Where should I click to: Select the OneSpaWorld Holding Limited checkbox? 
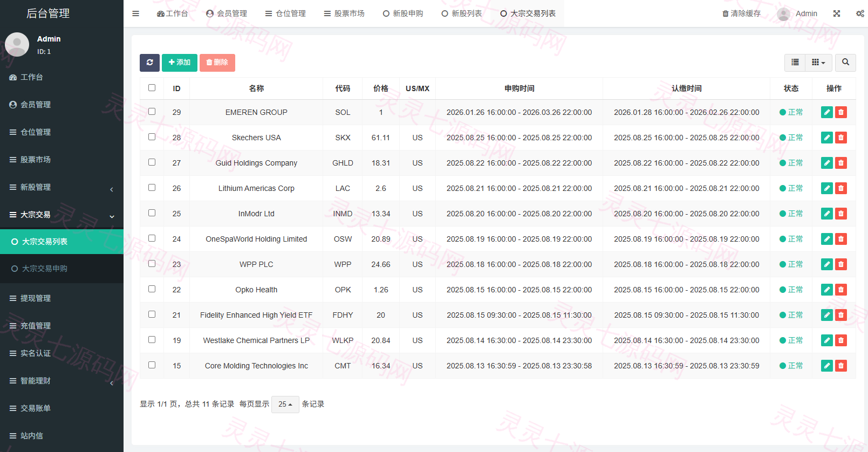pos(152,238)
